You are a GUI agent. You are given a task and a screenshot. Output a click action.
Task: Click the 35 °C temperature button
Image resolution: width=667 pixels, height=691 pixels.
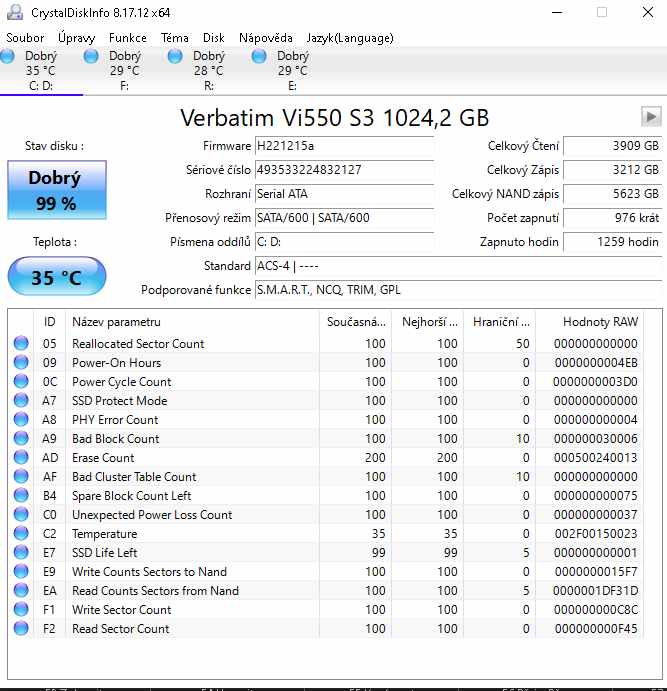point(56,277)
